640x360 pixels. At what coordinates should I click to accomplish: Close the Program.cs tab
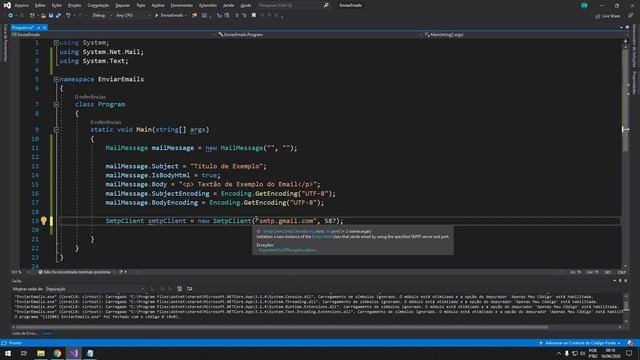44,27
